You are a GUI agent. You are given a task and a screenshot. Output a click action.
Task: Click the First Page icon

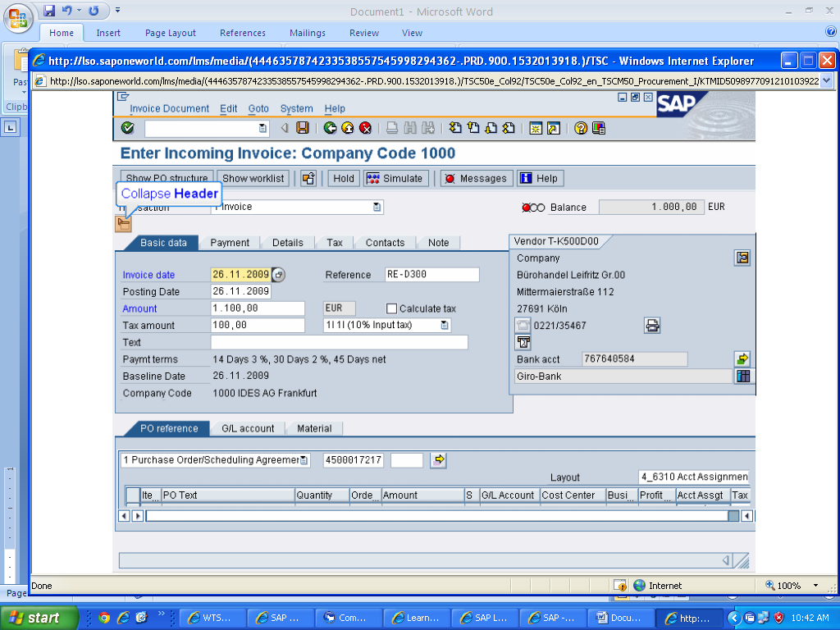455,128
